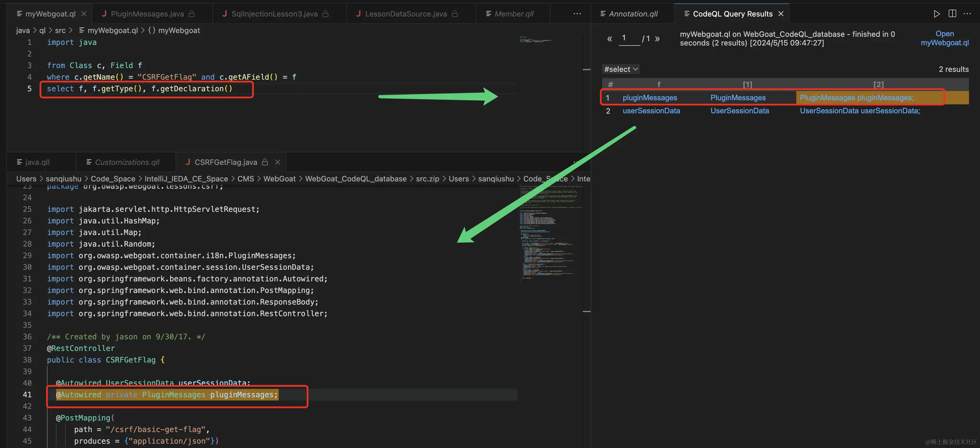The image size is (980, 448).
Task: Click the sanqiushu breadcrumb in lower editor
Action: (64, 179)
